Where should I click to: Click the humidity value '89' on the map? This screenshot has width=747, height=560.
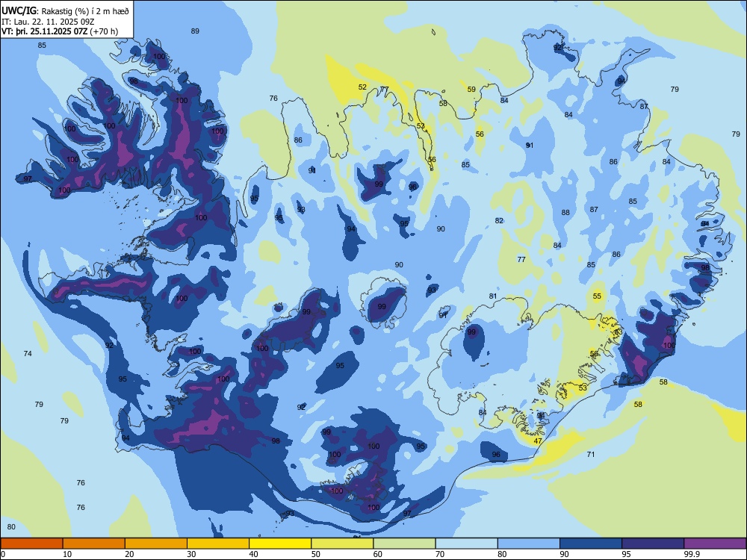195,31
